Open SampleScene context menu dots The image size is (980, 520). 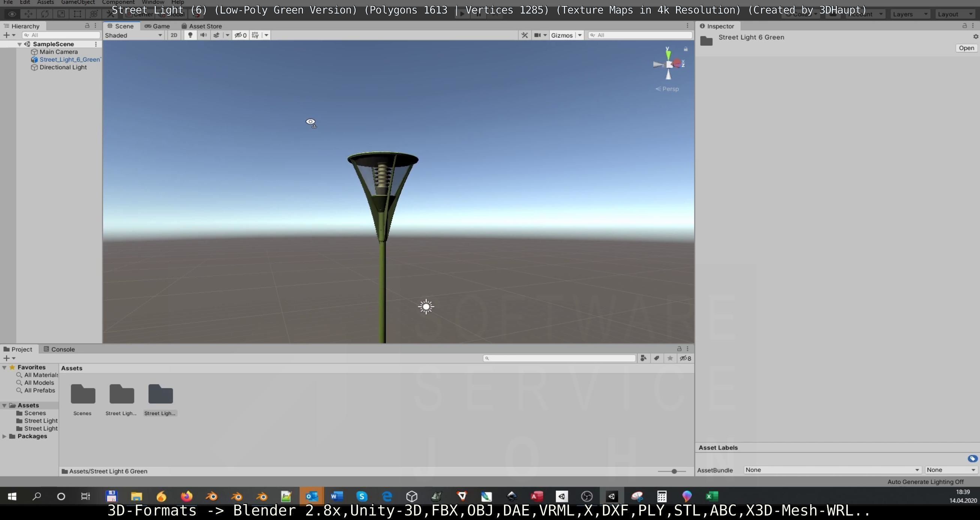click(96, 44)
